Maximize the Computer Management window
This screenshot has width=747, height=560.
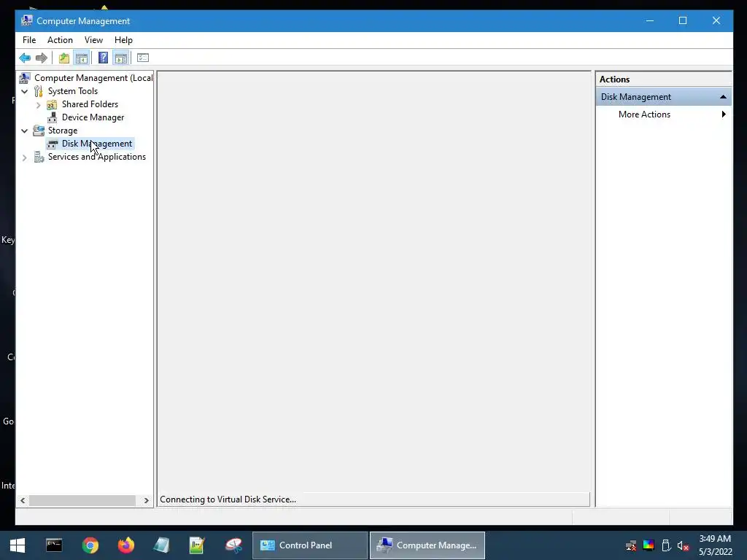[x=683, y=20]
